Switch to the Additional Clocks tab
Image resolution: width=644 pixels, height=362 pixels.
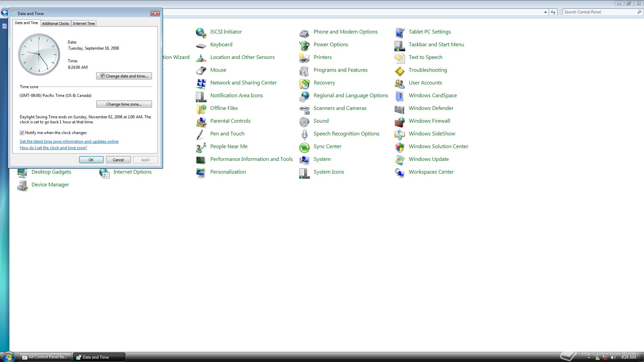55,23
